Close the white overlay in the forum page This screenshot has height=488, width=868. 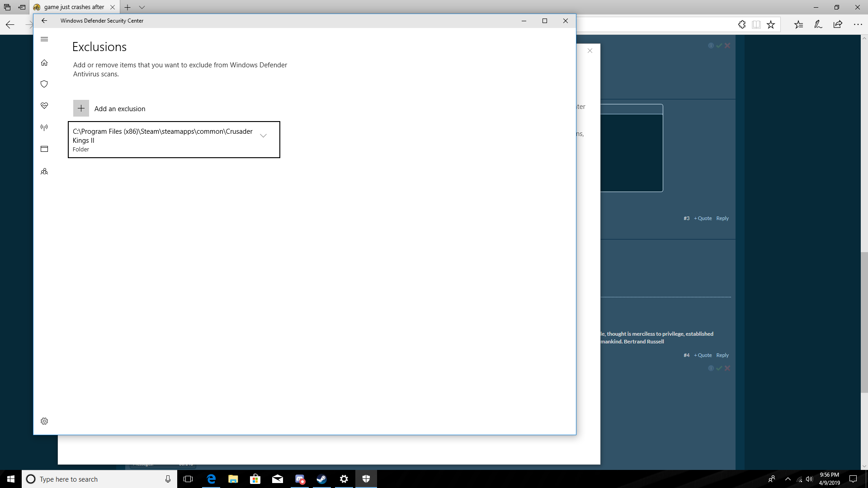click(590, 51)
